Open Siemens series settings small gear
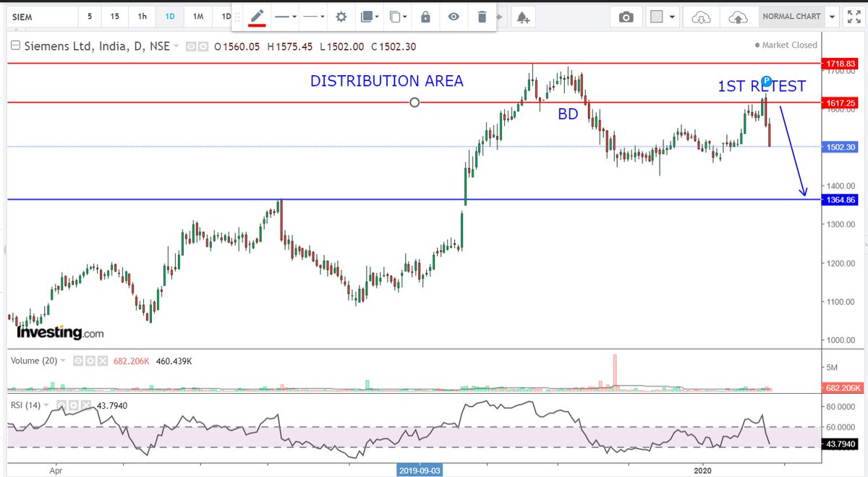Screen dimensions: 868x477 pos(202,46)
